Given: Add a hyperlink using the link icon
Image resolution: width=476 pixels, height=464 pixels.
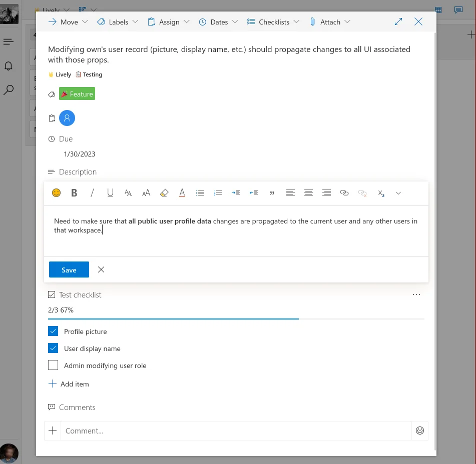Looking at the screenshot, I should point(344,193).
